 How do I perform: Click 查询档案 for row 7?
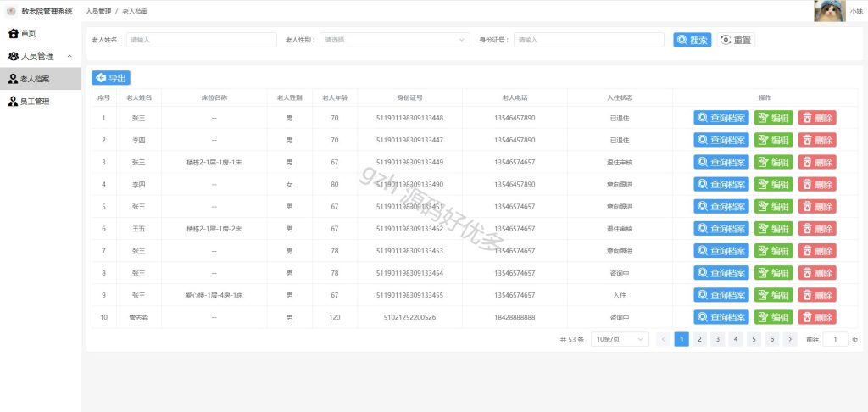coord(721,251)
